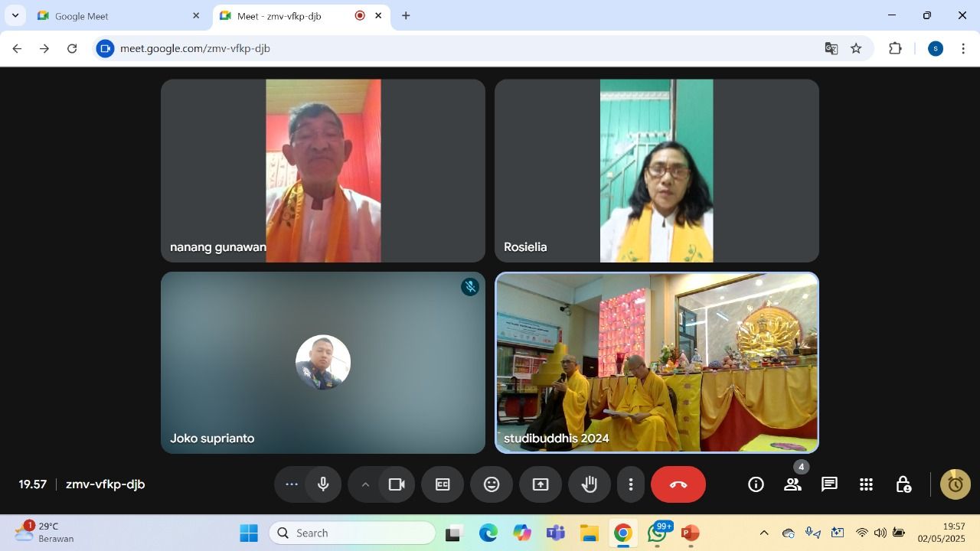Open meeting details info panel
This screenshot has width=980, height=551.
756,484
